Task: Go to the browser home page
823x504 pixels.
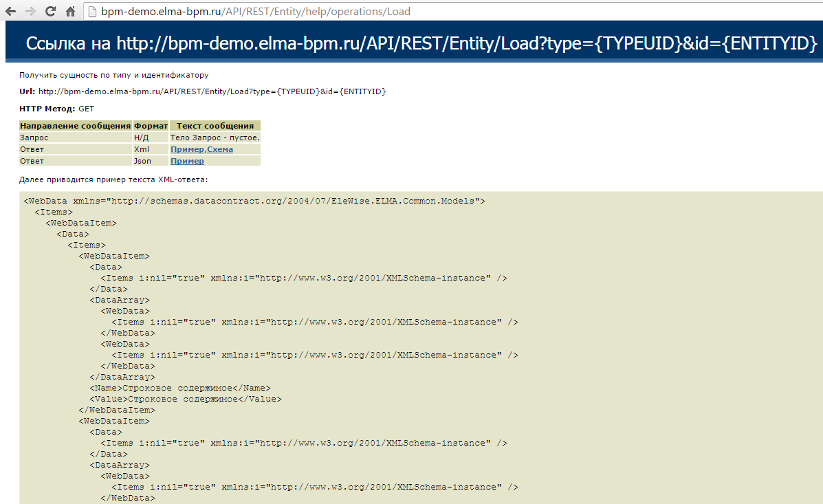Action: click(69, 12)
